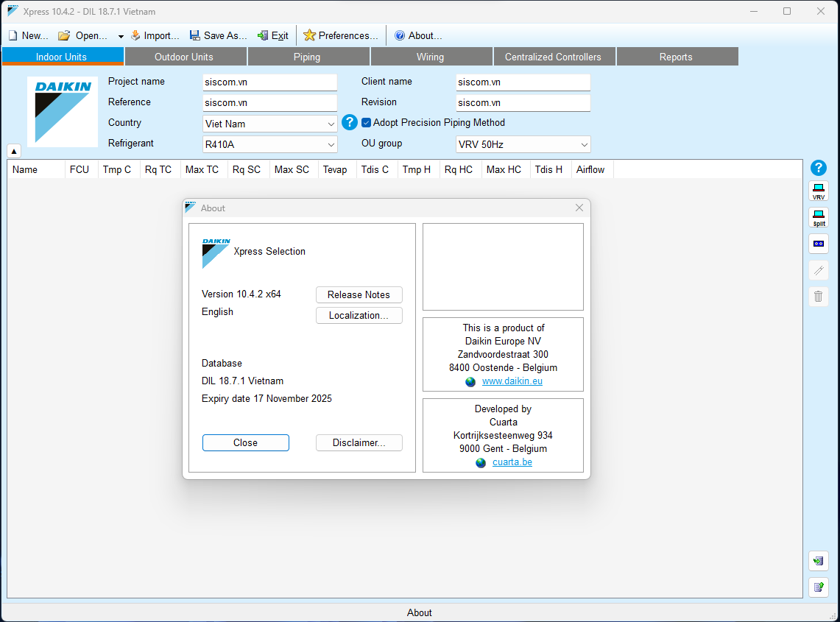
Task: Click the import list icon at bottom right
Action: [x=818, y=561]
